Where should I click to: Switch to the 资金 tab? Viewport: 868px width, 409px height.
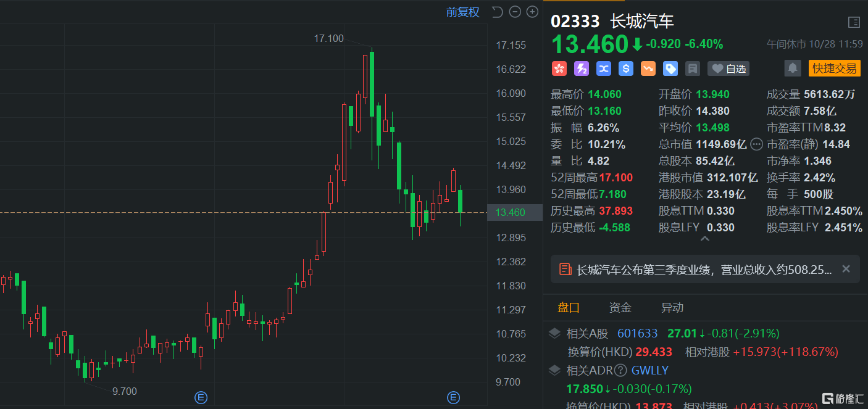click(x=620, y=307)
